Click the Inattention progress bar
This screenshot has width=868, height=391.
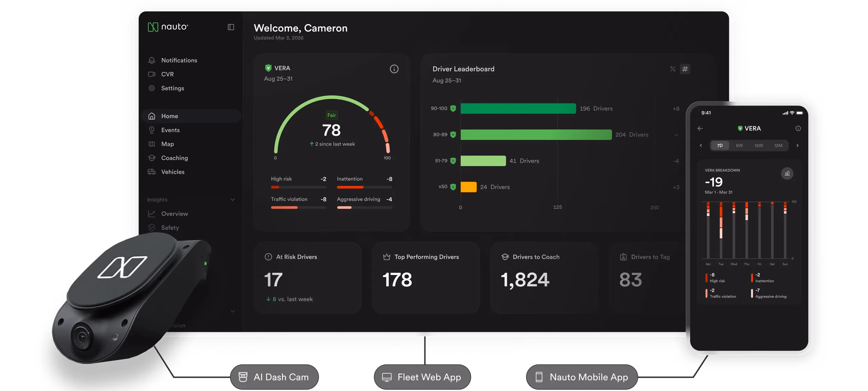(365, 187)
